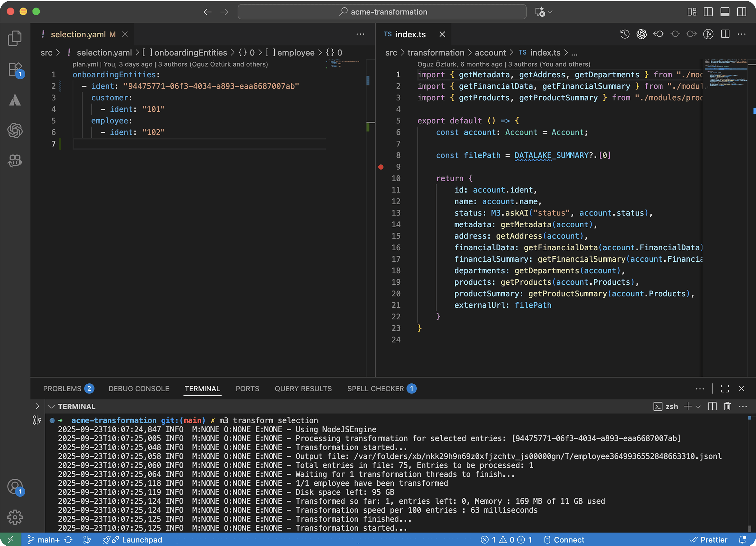Open file history timeline icon in editor toolbar
This screenshot has height=546, width=756.
625,34
